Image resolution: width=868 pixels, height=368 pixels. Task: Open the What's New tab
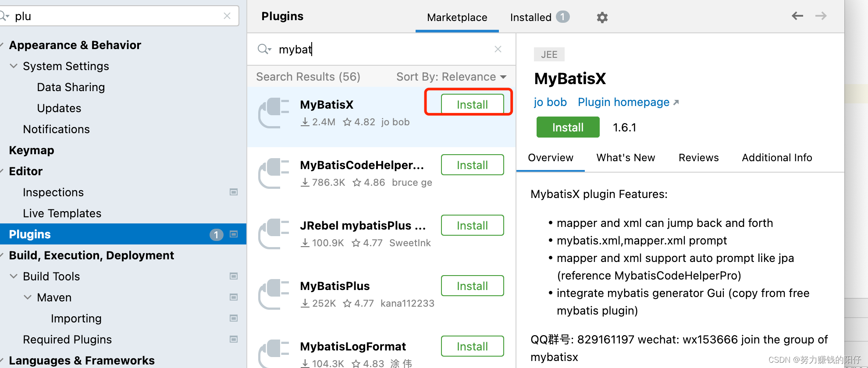pyautogui.click(x=626, y=158)
